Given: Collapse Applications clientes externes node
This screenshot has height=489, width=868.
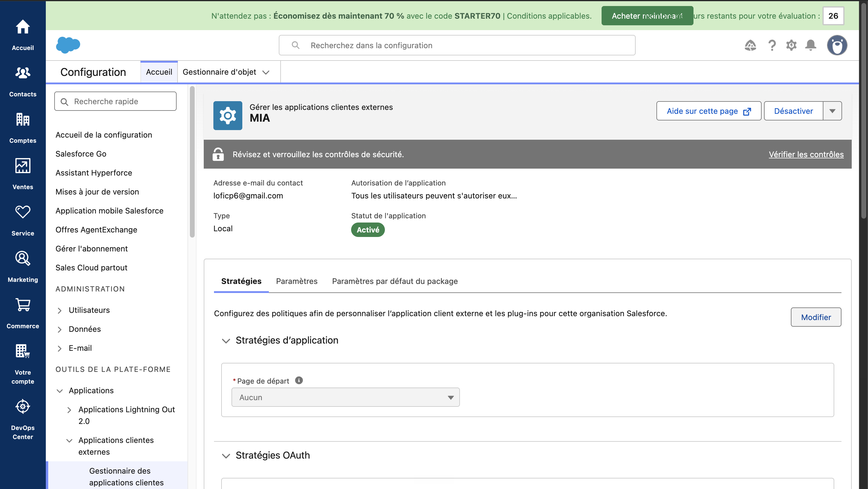Looking at the screenshot, I should pos(69,441).
